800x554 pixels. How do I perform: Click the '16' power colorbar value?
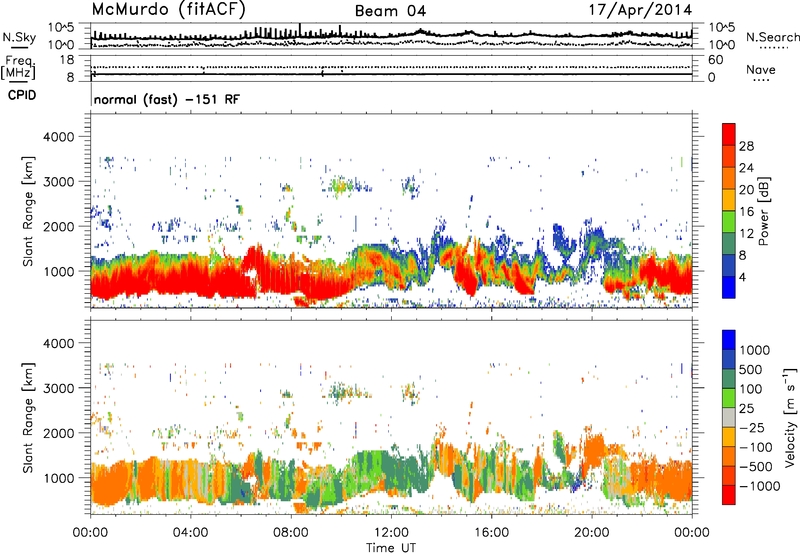pyautogui.click(x=746, y=212)
